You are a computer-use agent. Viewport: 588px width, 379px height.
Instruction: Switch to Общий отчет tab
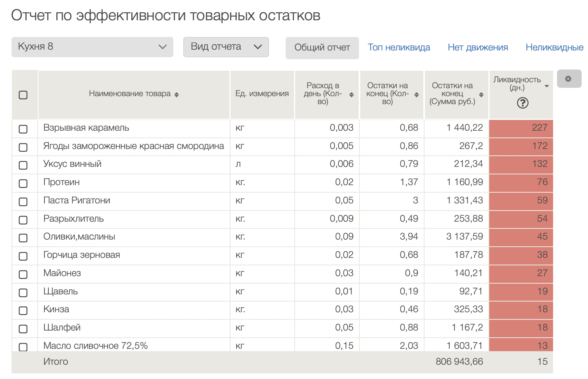tap(322, 48)
